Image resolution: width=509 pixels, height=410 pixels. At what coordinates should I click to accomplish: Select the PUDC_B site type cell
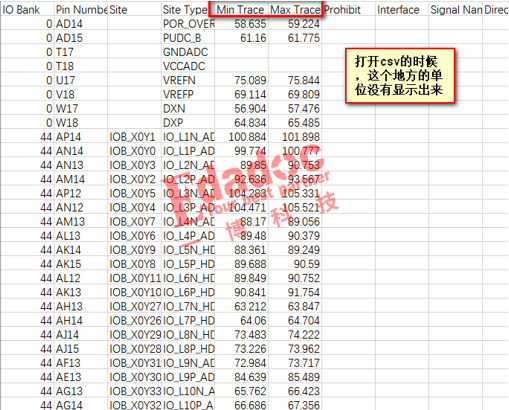pos(188,38)
